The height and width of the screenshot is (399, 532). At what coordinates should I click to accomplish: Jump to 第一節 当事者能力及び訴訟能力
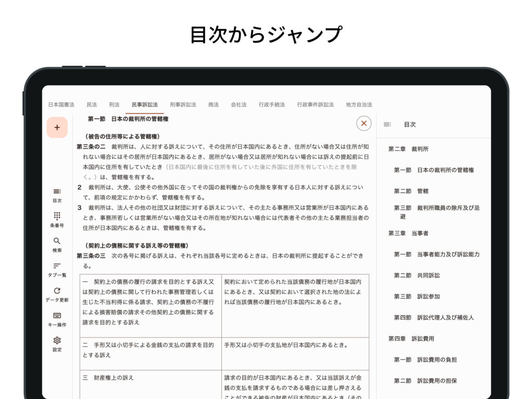[x=436, y=254]
